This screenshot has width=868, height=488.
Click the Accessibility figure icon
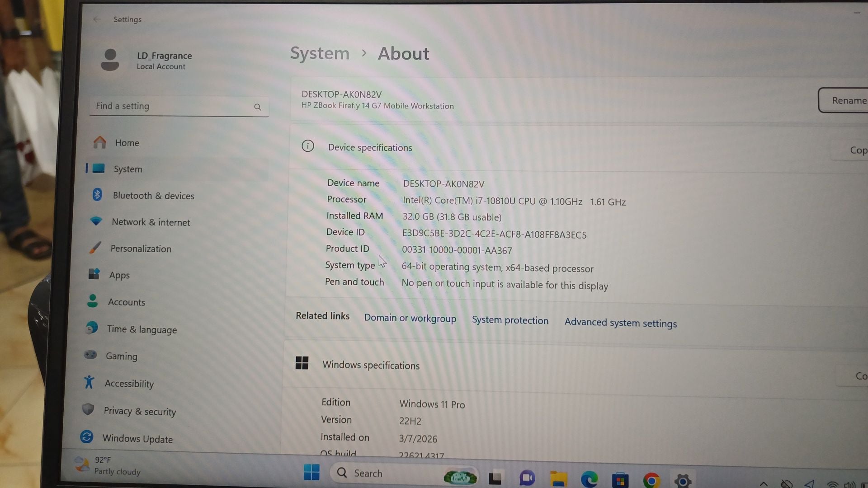[x=89, y=382]
